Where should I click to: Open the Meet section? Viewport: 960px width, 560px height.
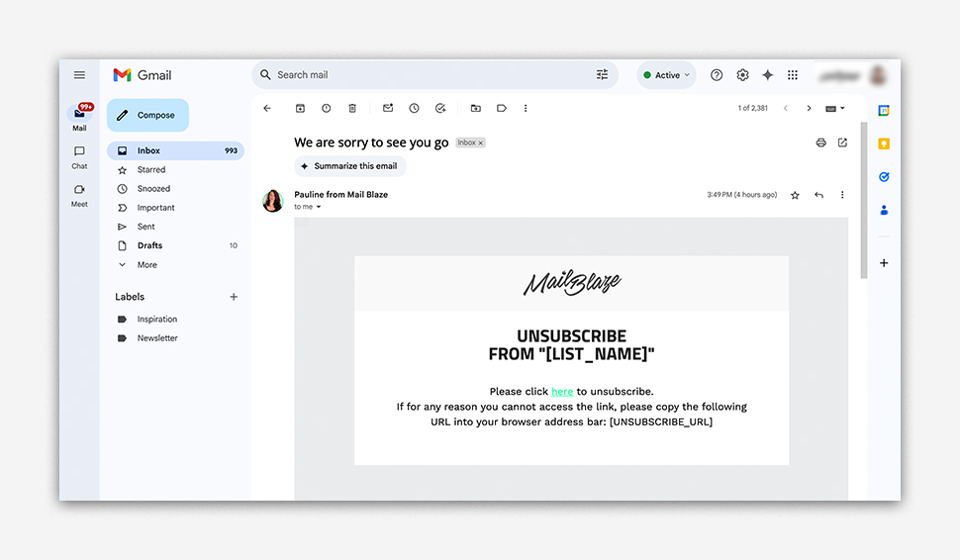(x=79, y=196)
